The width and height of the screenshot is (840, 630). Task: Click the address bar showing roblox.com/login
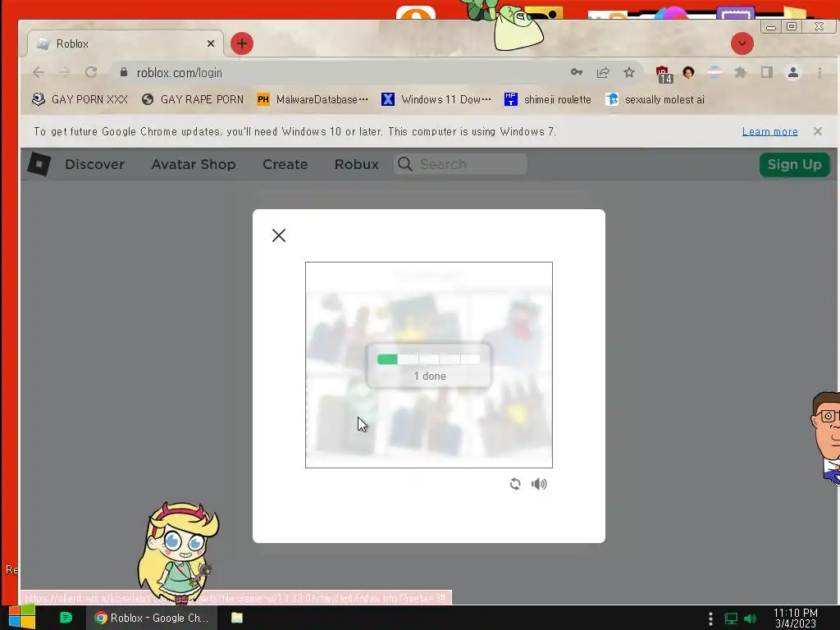[343, 72]
